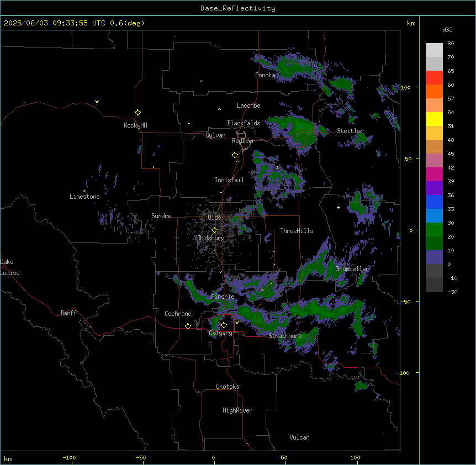Screen dimensions: 476x465
Task: Click the Vulcan label
Action: coord(299,437)
